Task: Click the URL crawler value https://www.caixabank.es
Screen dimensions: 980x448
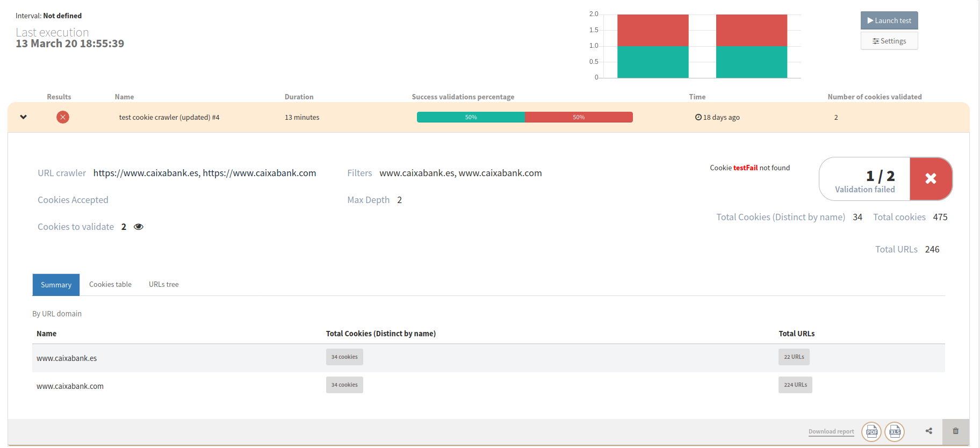Action: click(146, 173)
